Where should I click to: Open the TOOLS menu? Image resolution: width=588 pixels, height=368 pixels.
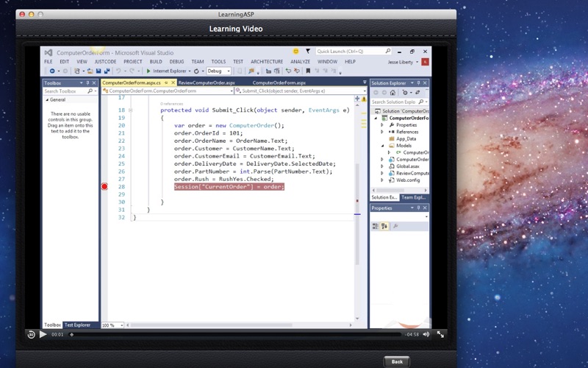pos(218,62)
